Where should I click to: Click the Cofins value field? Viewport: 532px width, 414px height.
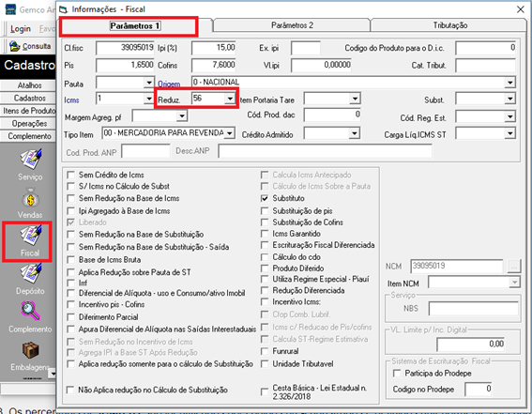[214, 65]
